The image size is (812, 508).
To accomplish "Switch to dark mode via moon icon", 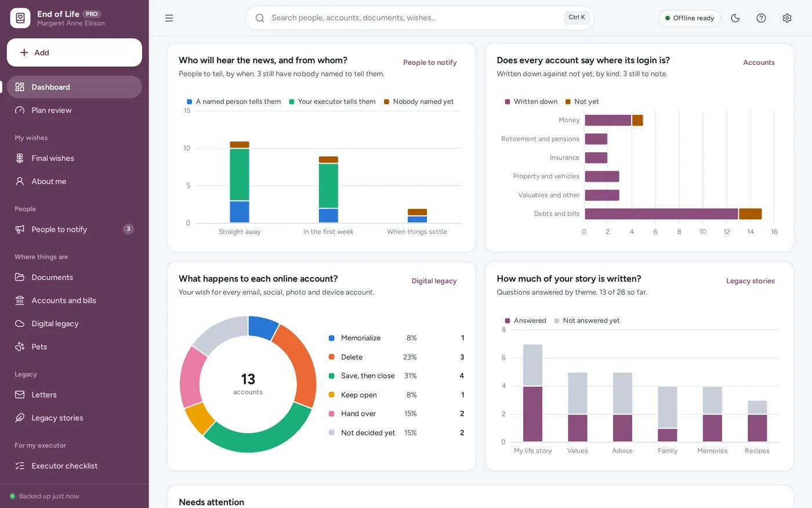I will click(x=735, y=18).
